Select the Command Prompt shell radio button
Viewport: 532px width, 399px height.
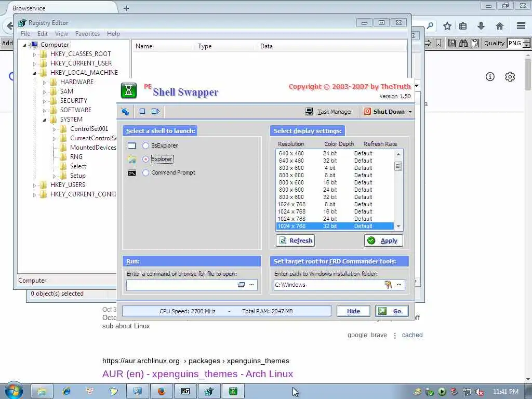point(145,172)
